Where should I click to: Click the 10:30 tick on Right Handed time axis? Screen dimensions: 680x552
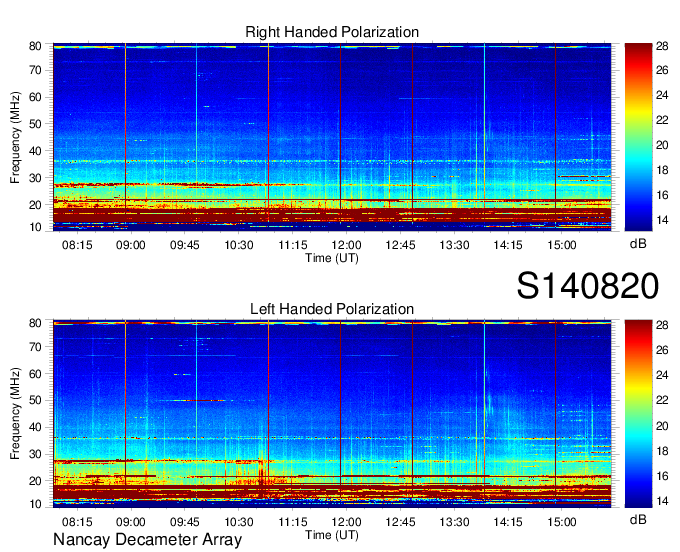[x=239, y=245]
